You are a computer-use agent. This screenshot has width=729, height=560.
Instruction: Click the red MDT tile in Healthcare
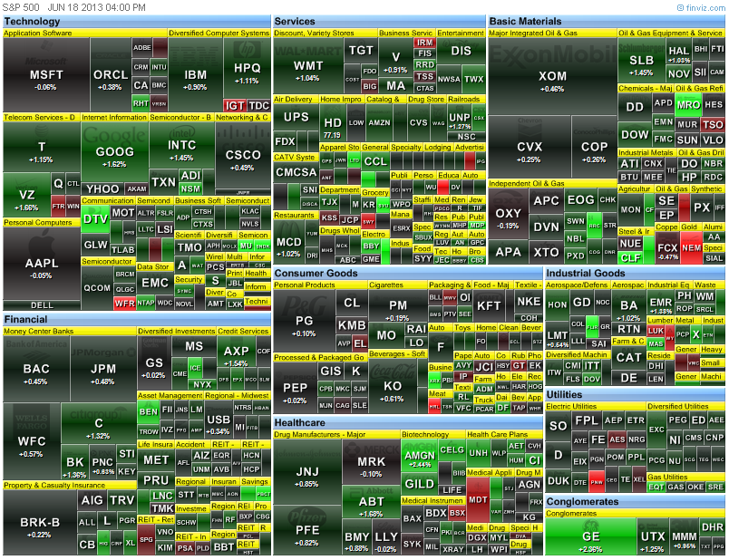(477, 501)
